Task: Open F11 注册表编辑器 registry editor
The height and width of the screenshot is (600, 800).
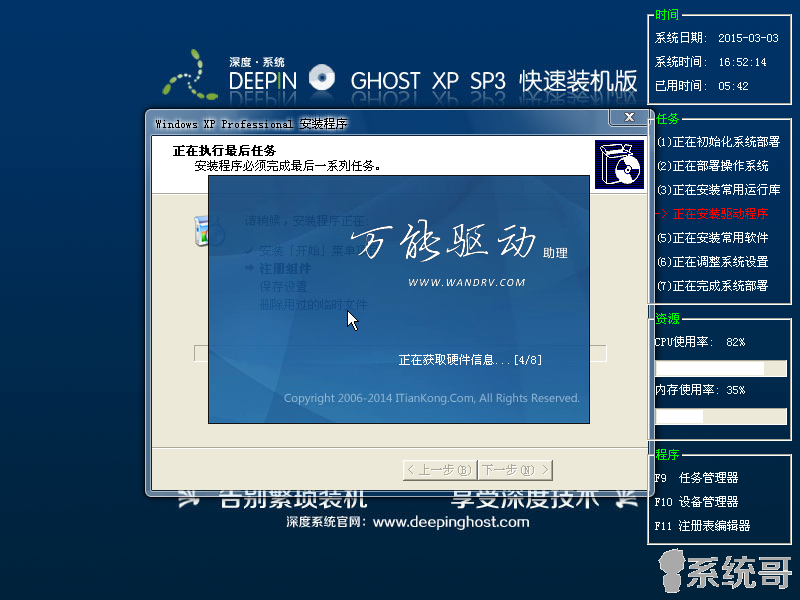Action: [x=702, y=526]
